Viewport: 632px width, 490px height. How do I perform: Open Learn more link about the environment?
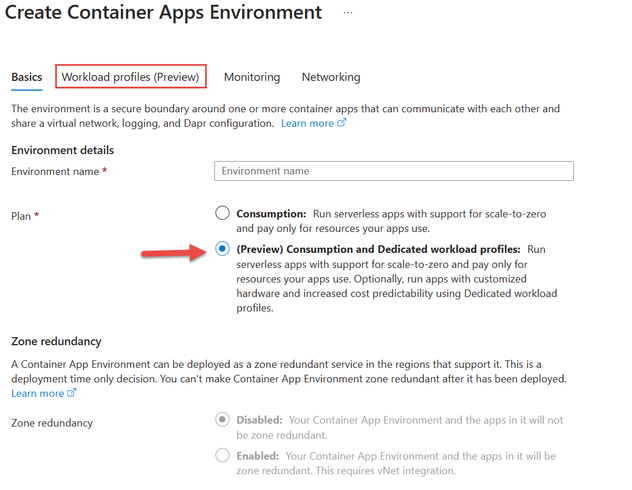307,123
